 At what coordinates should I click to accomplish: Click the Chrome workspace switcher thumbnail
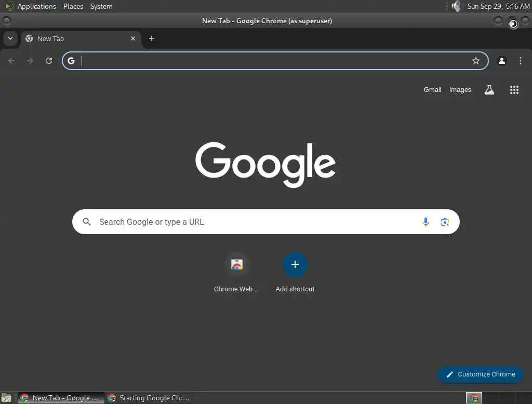click(474, 398)
